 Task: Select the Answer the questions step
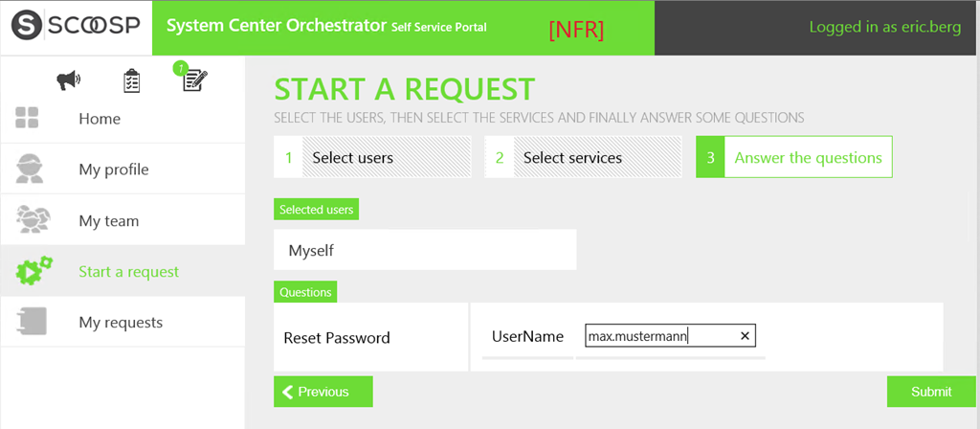coord(794,157)
